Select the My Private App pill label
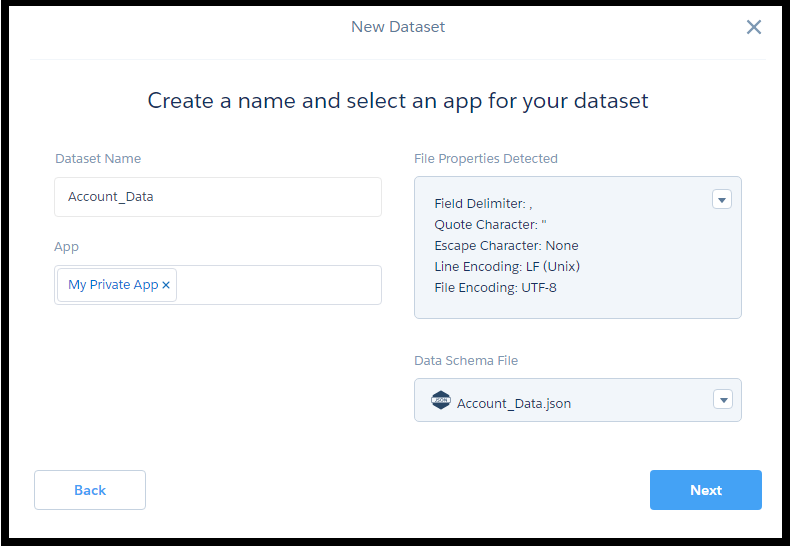Screen dimensions: 791x547 [113, 285]
